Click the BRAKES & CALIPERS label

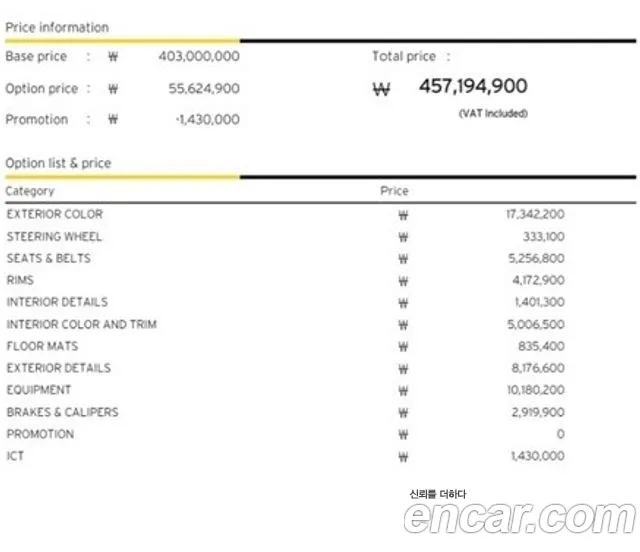pyautogui.click(x=62, y=412)
